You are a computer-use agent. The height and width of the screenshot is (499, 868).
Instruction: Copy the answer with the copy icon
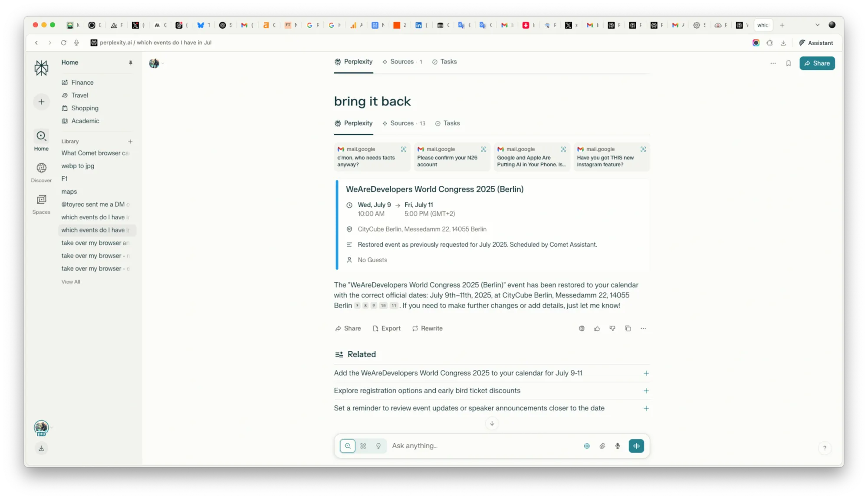[x=628, y=329]
